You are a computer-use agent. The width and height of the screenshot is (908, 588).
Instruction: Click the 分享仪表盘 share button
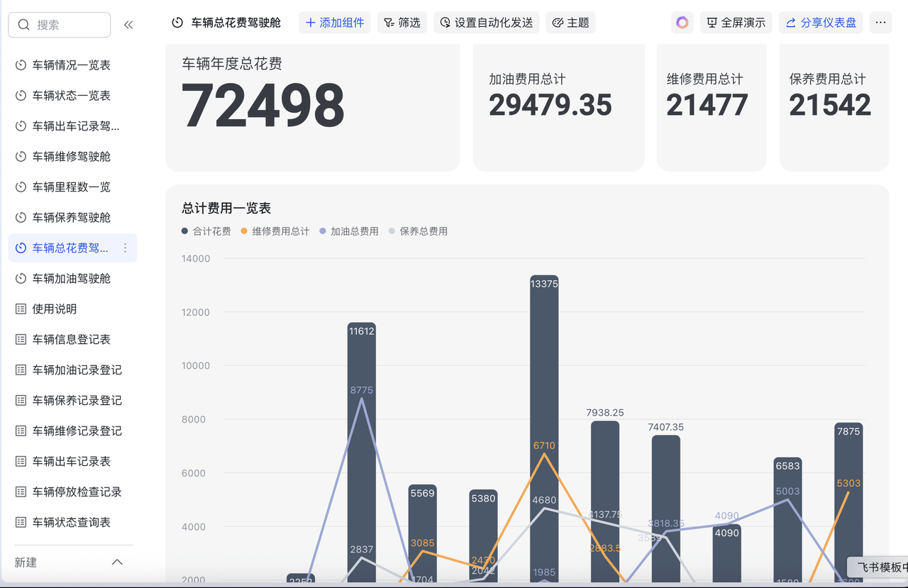820,23
